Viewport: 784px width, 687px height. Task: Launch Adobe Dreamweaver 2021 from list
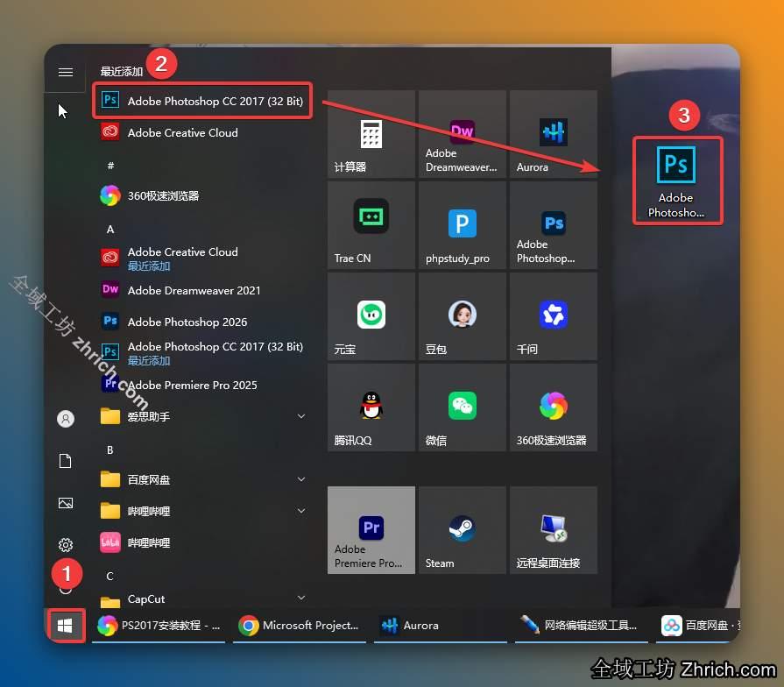click(x=202, y=290)
